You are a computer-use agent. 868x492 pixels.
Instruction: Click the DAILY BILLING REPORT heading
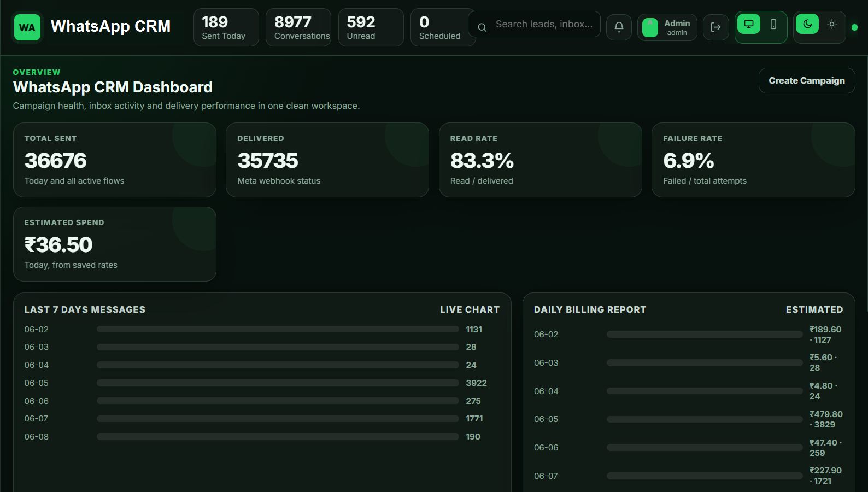[x=590, y=309]
